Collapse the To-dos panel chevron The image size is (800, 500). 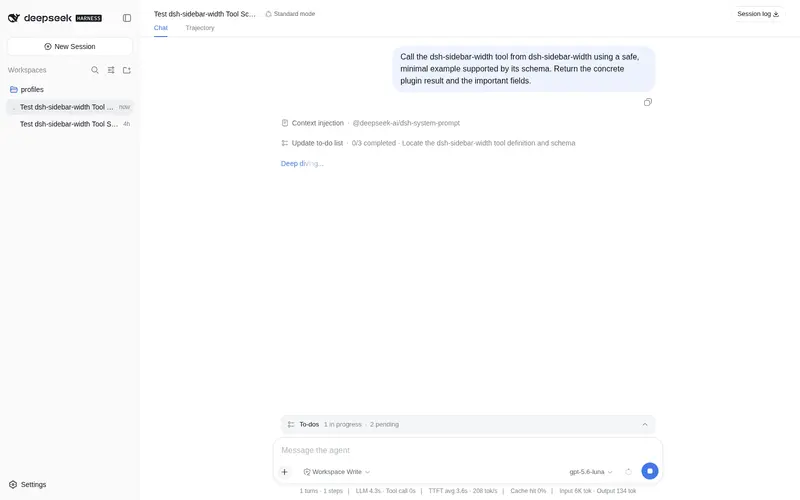[x=645, y=424]
